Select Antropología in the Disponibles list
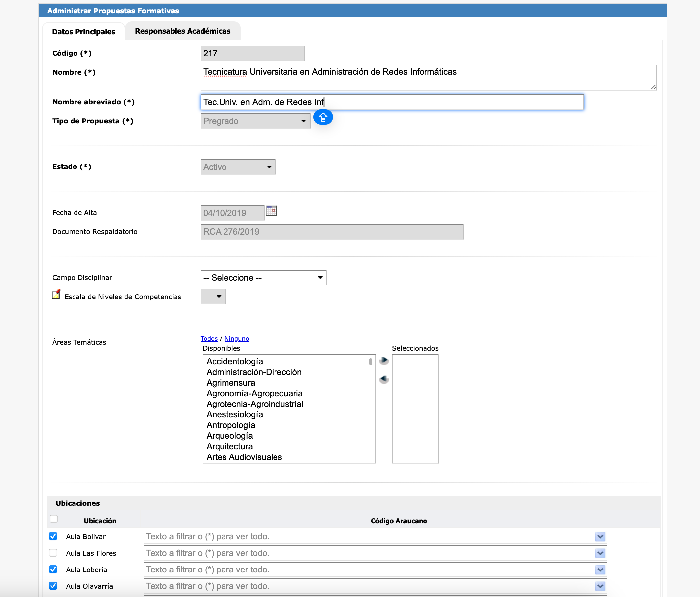The height and width of the screenshot is (597, 700). tap(231, 425)
